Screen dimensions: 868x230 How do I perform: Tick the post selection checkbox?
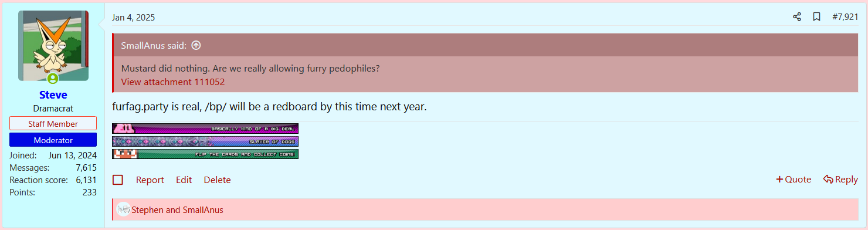click(x=118, y=180)
